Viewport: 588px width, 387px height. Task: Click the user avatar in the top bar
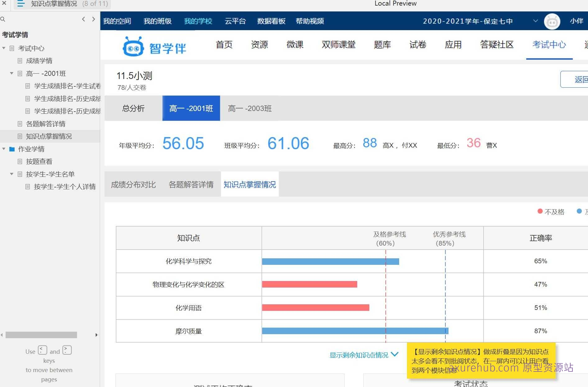tap(552, 21)
